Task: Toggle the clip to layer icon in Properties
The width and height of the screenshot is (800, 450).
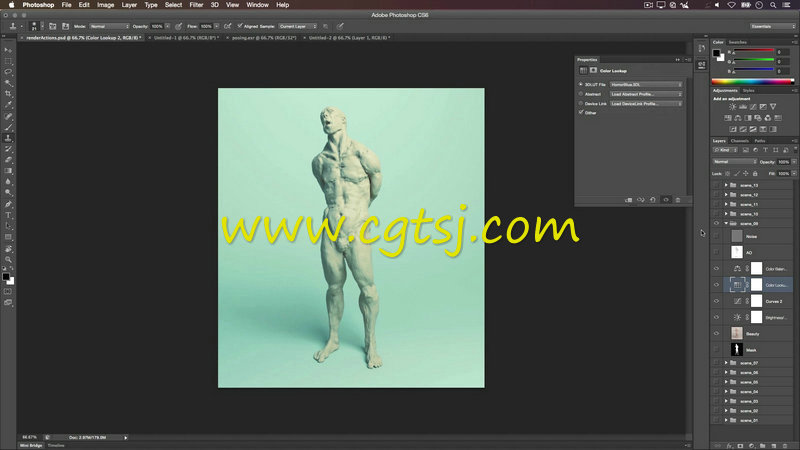Action: pos(629,200)
